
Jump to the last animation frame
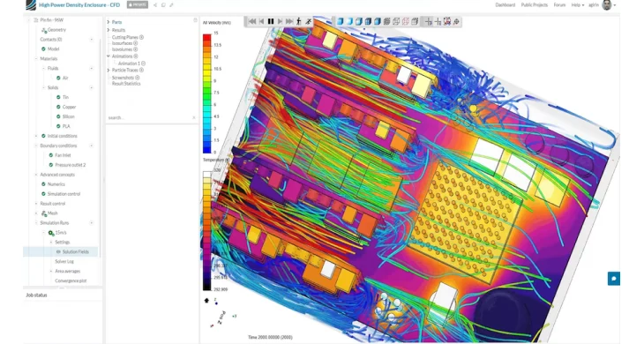tap(289, 21)
